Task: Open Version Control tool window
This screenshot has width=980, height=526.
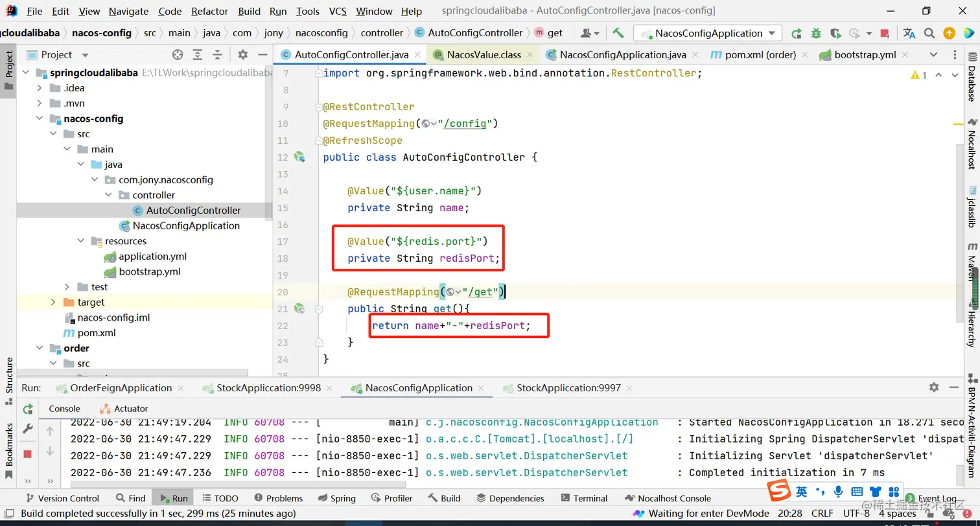Action: [62, 498]
